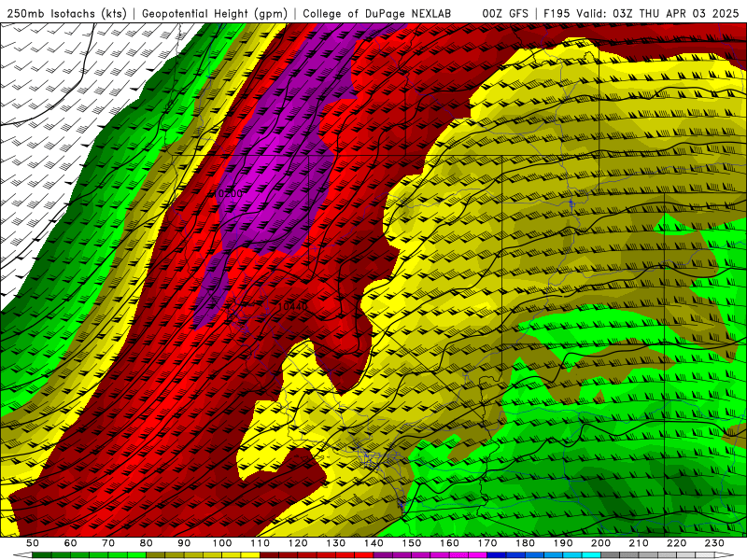The image size is (747, 560).
Task: Click the "Valid: 03Z THU APR 03 2025" text
Action: (x=657, y=13)
